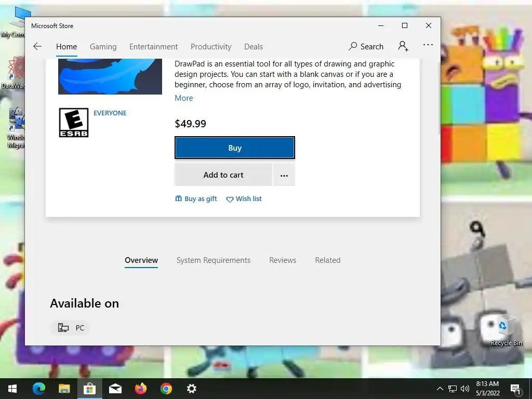The width and height of the screenshot is (532, 399).
Task: Buy DrawPad for $49.99
Action: click(235, 148)
